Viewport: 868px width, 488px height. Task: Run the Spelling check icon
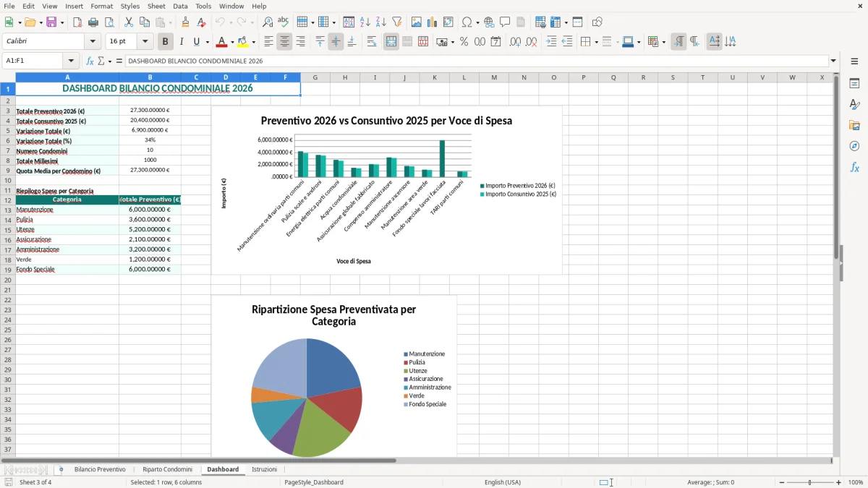click(284, 22)
